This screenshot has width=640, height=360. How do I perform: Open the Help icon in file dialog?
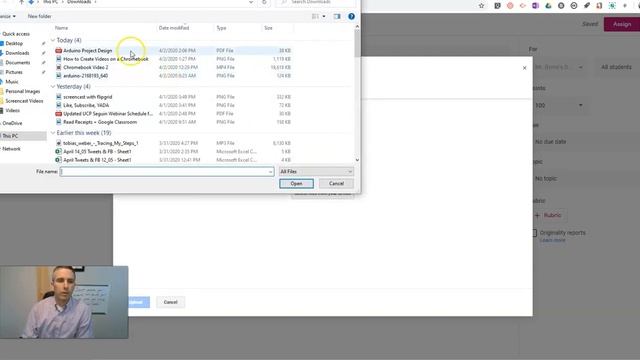(x=351, y=16)
